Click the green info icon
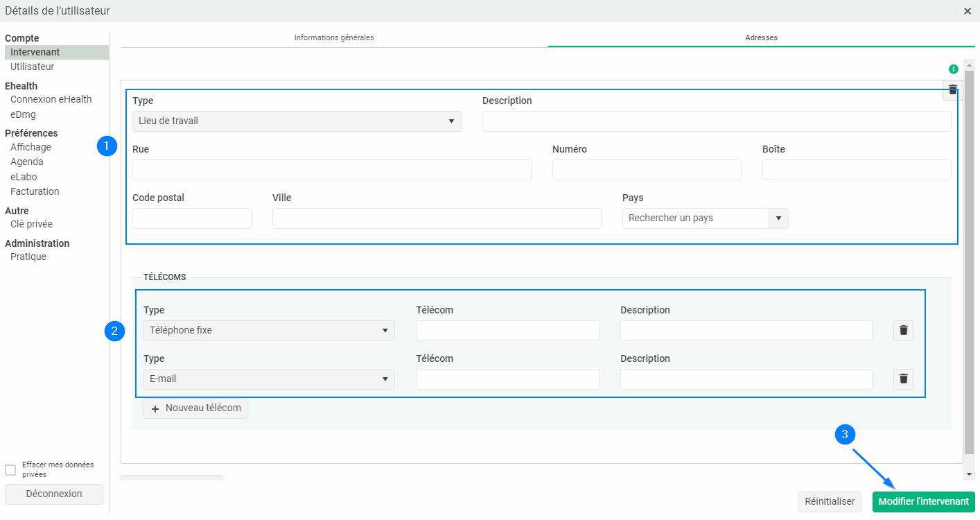The image size is (980, 520). click(954, 69)
